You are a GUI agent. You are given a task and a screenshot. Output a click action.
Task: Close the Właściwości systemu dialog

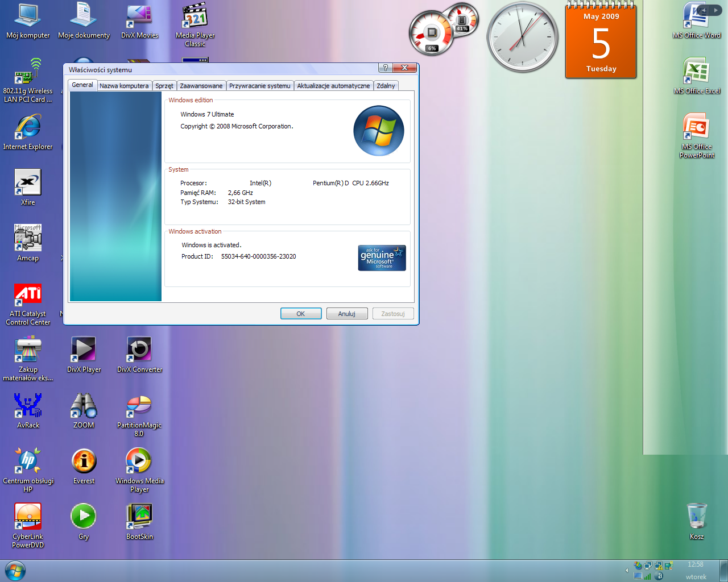405,68
